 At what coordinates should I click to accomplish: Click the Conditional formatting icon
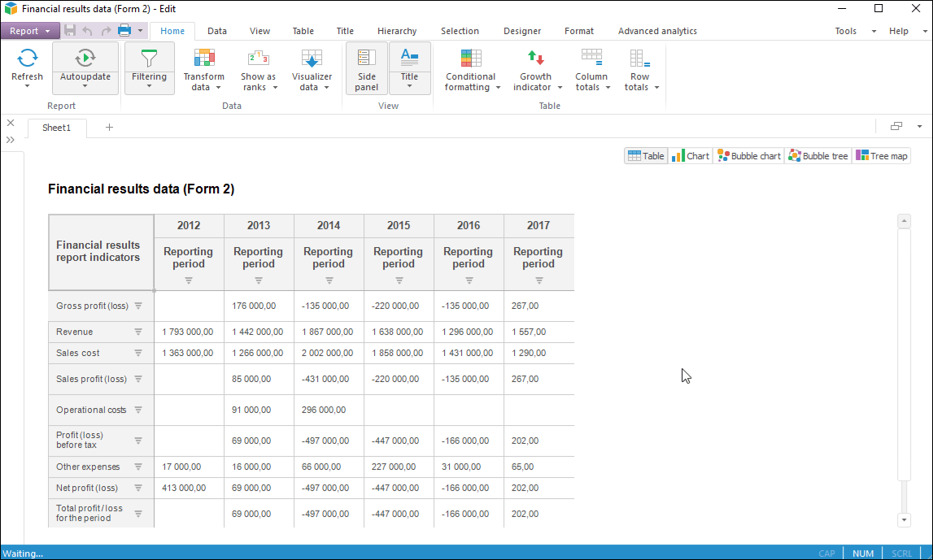[x=471, y=59]
